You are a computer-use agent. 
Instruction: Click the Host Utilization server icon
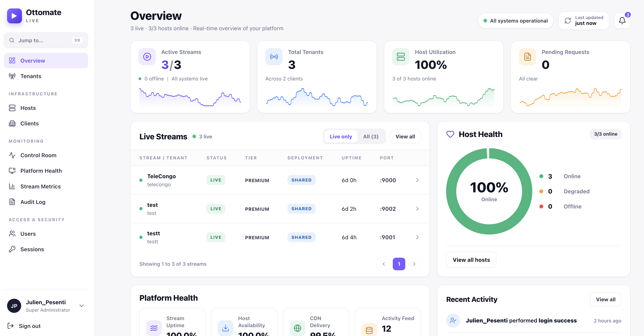pos(401,57)
